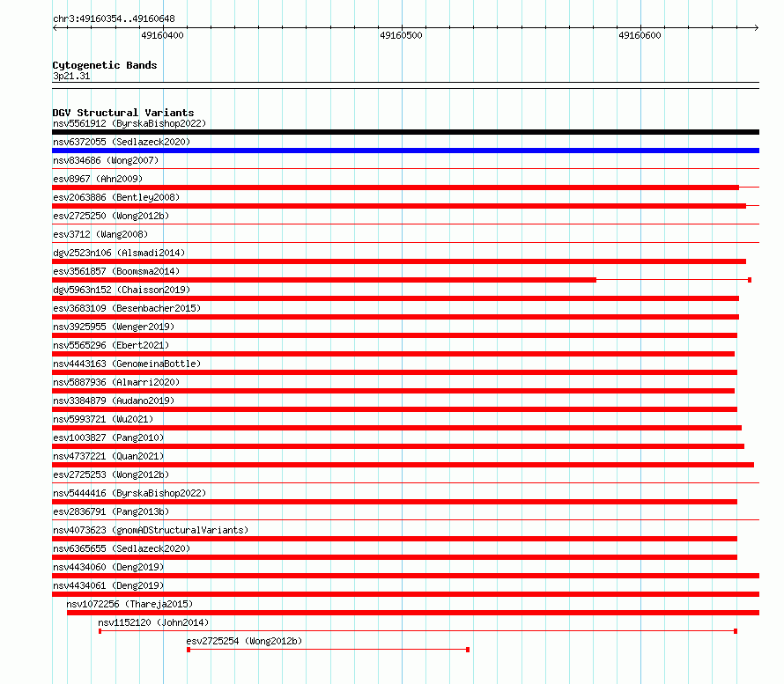Click nsv1152120 left end marker

click(x=100, y=631)
